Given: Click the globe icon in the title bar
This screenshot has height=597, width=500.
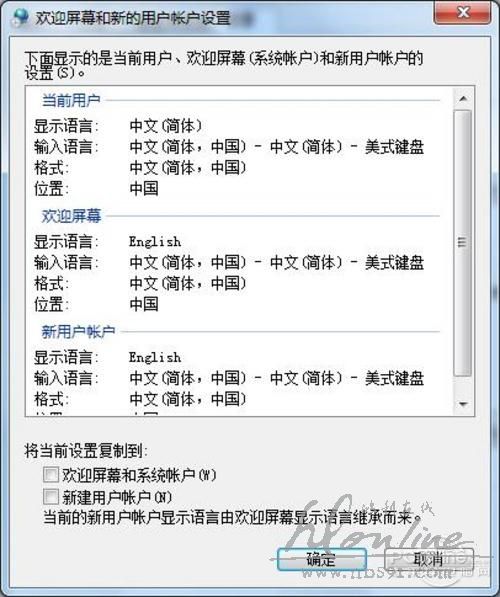Looking at the screenshot, I should click(x=20, y=17).
